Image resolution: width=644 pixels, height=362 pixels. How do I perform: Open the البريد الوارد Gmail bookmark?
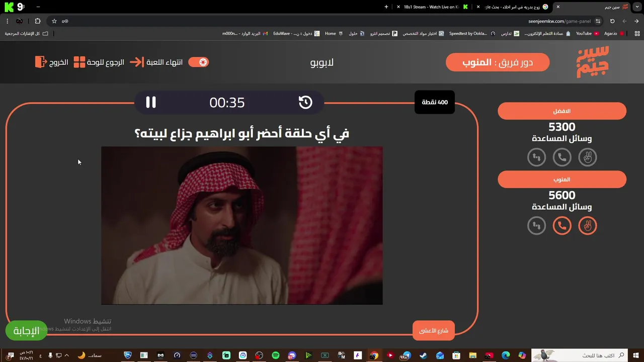(246, 34)
